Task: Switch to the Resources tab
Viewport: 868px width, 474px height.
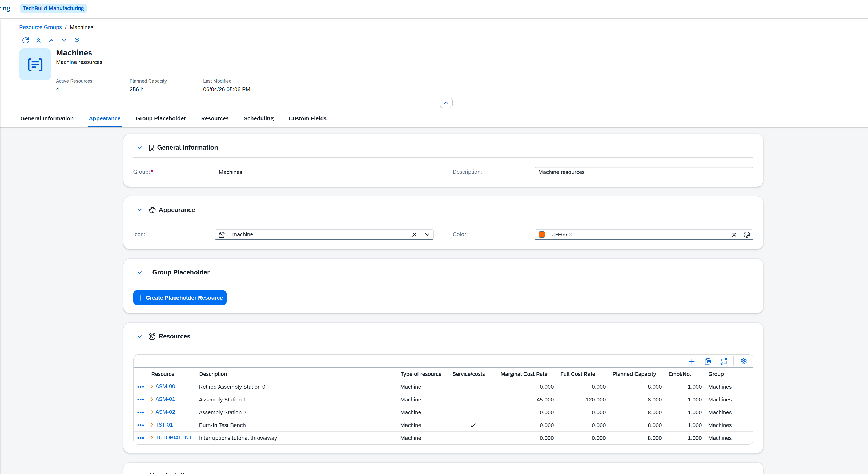Action: click(x=215, y=118)
